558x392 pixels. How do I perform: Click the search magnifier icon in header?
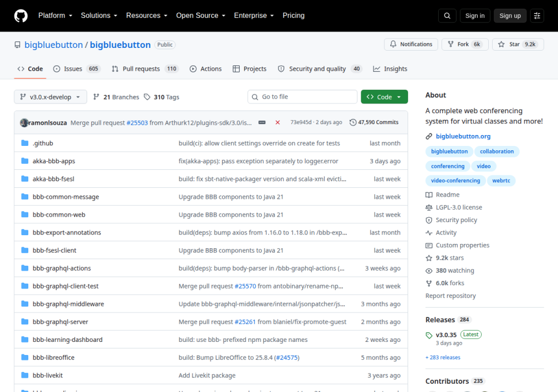447,16
